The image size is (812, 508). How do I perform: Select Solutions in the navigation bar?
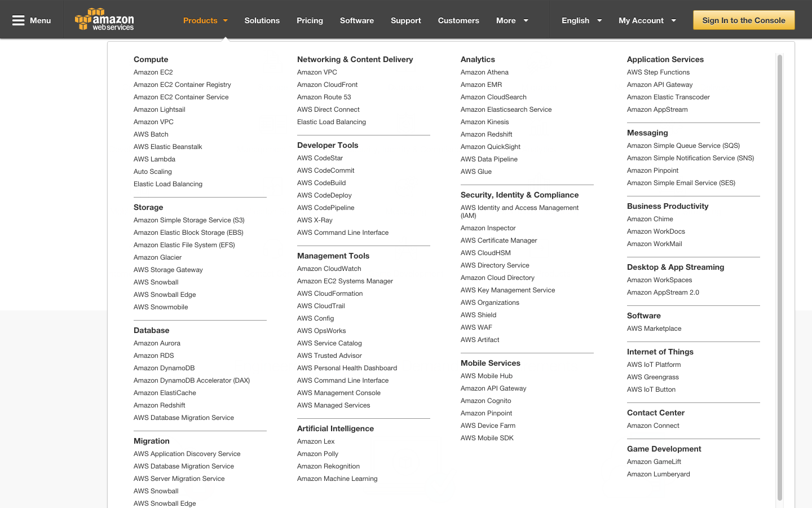click(x=262, y=20)
